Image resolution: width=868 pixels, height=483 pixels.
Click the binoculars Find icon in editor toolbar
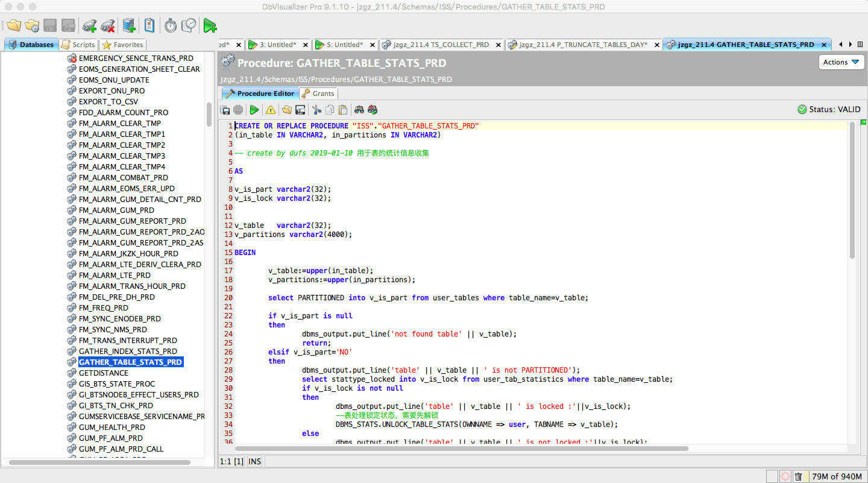coord(359,110)
